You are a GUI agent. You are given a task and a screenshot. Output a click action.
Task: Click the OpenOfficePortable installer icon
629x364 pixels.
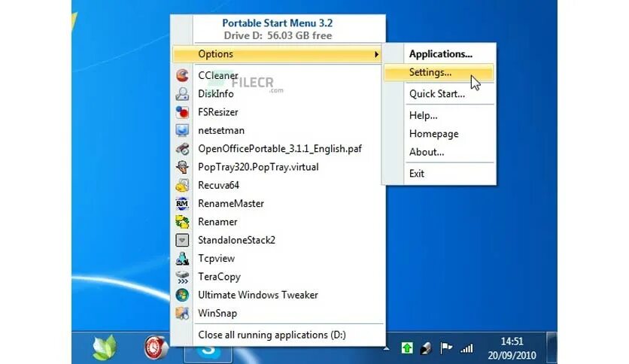click(182, 149)
